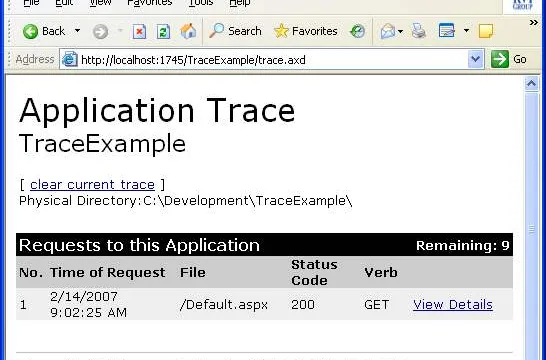Click the Time of Request column header
Image resolution: width=546 pixels, height=360 pixels.
pyautogui.click(x=108, y=272)
